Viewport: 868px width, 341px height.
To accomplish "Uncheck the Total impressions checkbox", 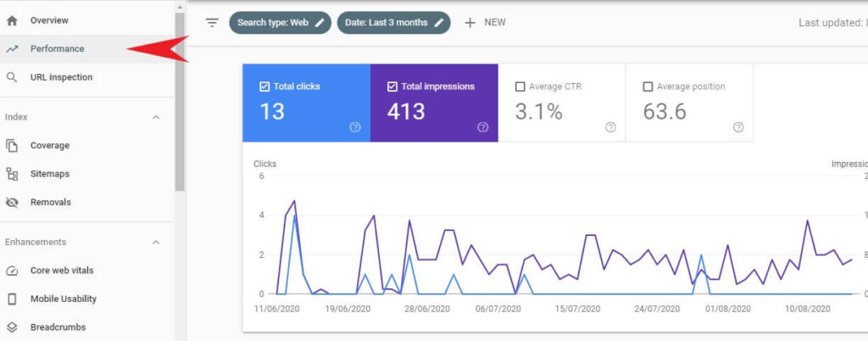I will (x=392, y=87).
